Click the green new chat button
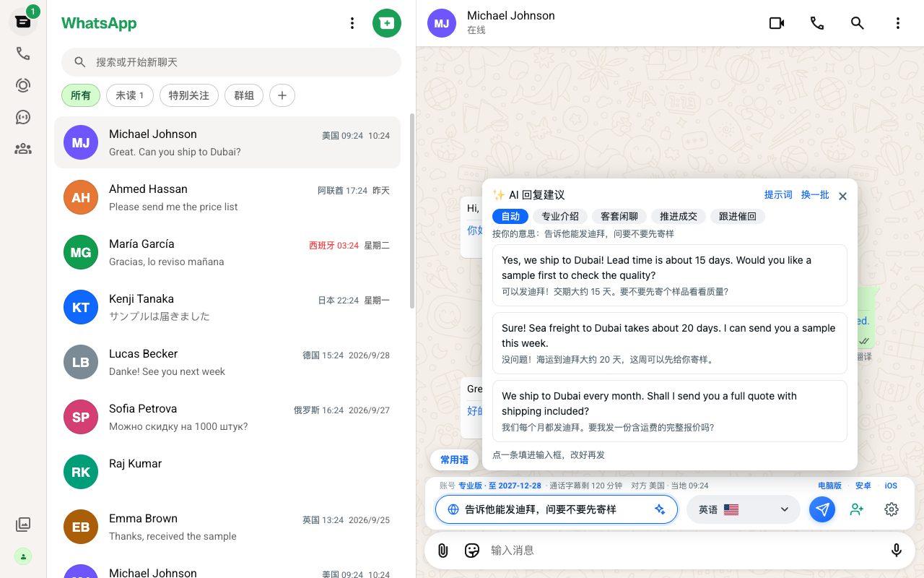Image resolution: width=924 pixels, height=578 pixels. click(x=387, y=23)
